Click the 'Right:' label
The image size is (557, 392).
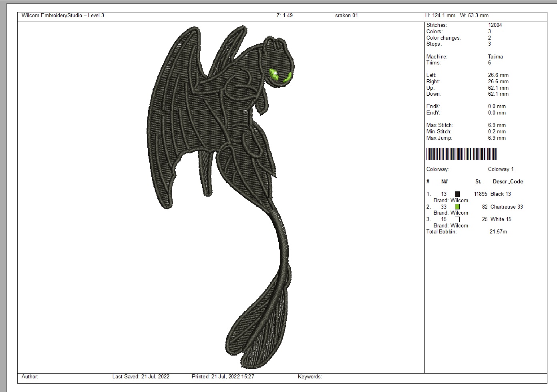[433, 81]
